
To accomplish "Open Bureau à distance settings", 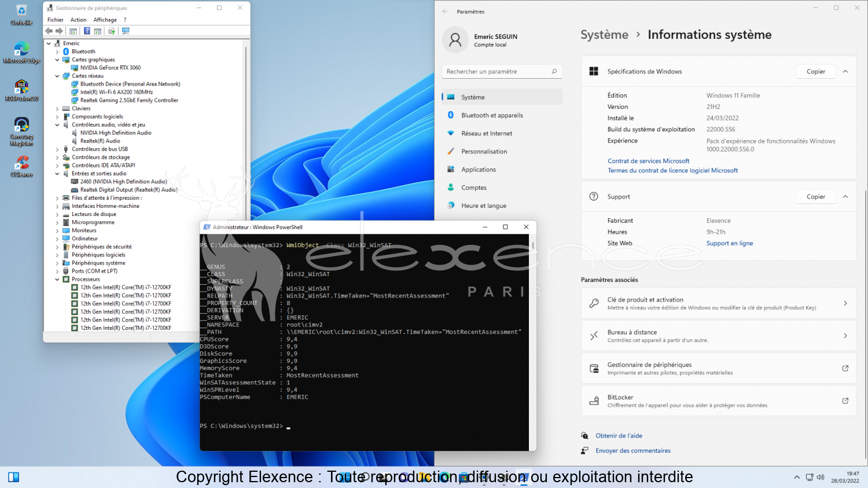I will [x=718, y=336].
